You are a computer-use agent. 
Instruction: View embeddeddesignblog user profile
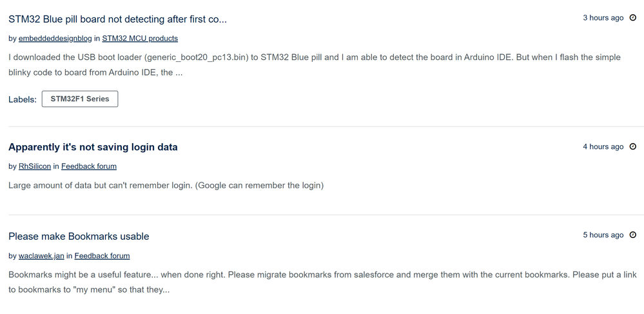click(x=55, y=39)
